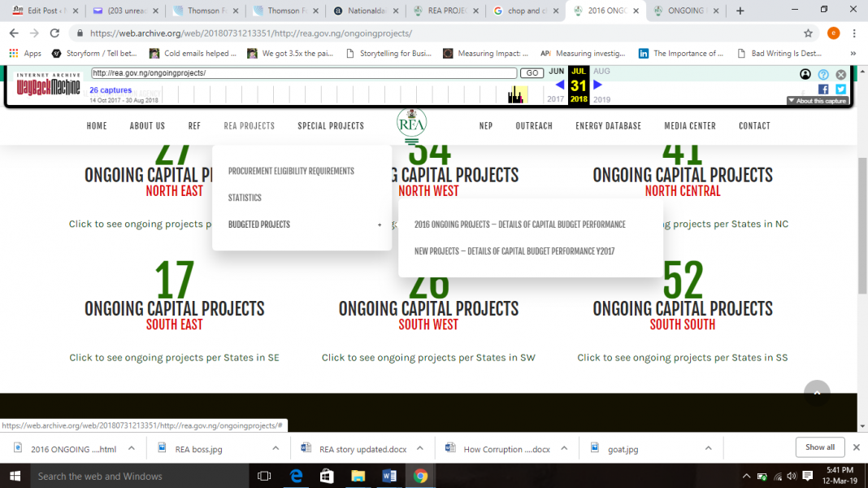Click the scroll-to-top round button
868x488 pixels.
coord(817,393)
